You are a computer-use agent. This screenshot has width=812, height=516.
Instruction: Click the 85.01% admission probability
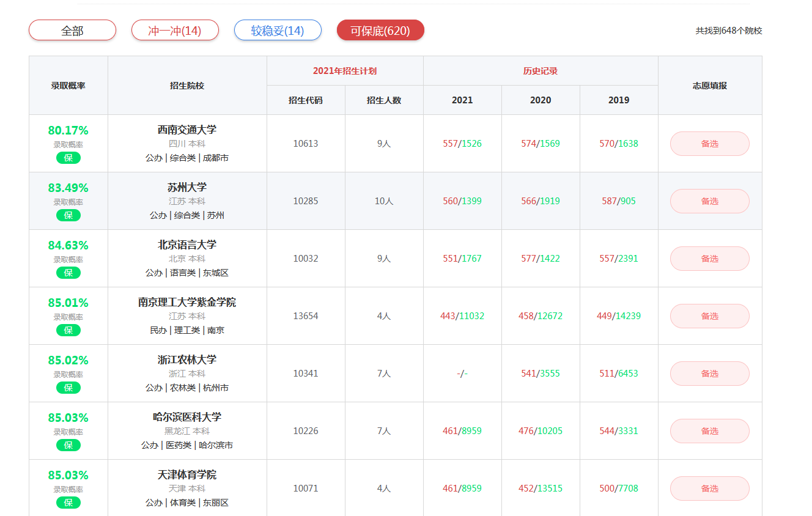(x=68, y=303)
